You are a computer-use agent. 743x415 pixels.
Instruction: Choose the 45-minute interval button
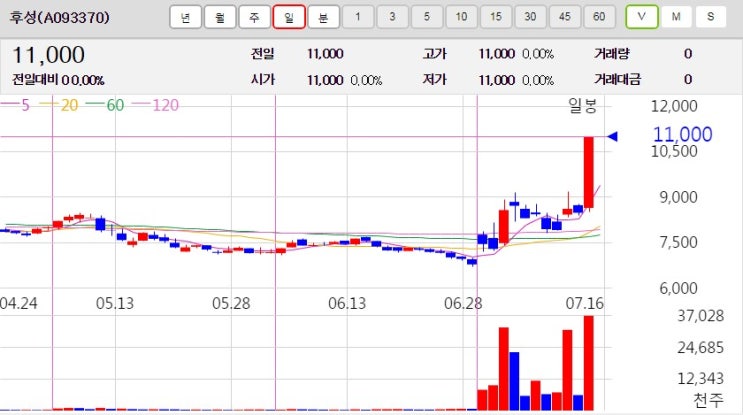point(565,17)
